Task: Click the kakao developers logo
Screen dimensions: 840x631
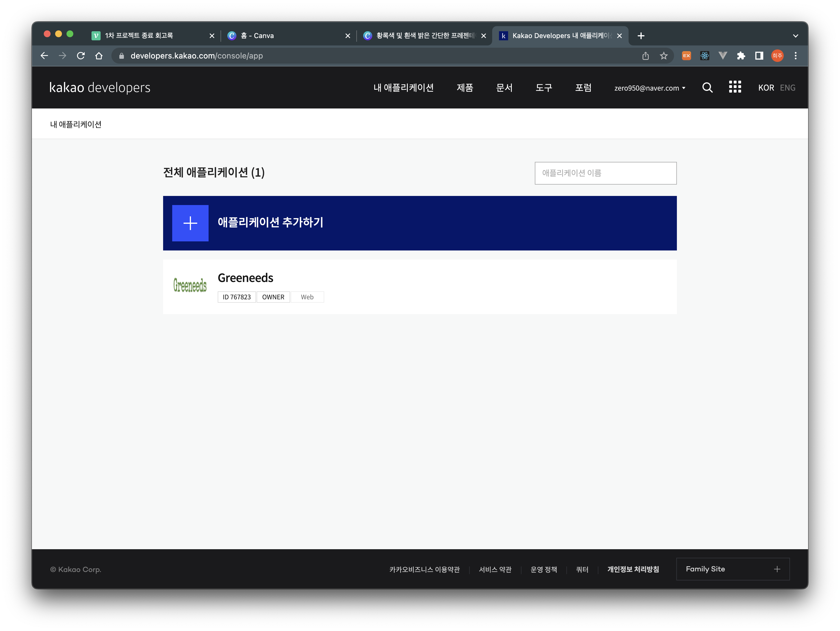Action: 100,88
